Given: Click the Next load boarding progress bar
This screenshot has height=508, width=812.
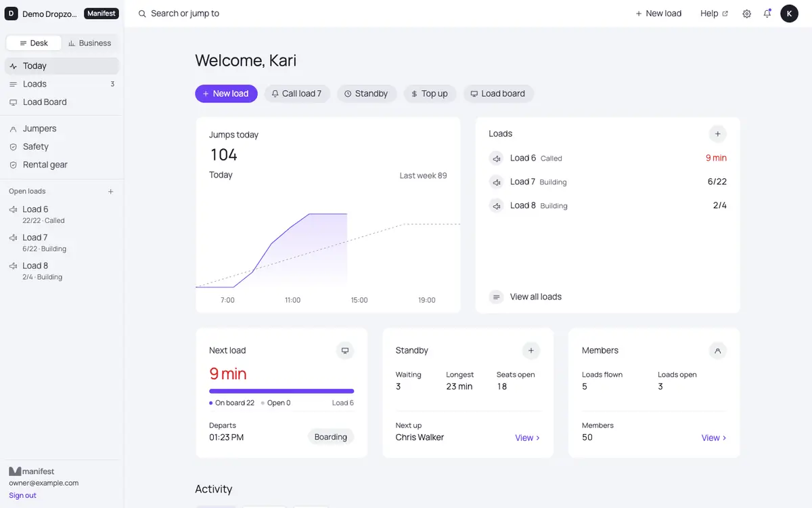Looking at the screenshot, I should coord(281,391).
